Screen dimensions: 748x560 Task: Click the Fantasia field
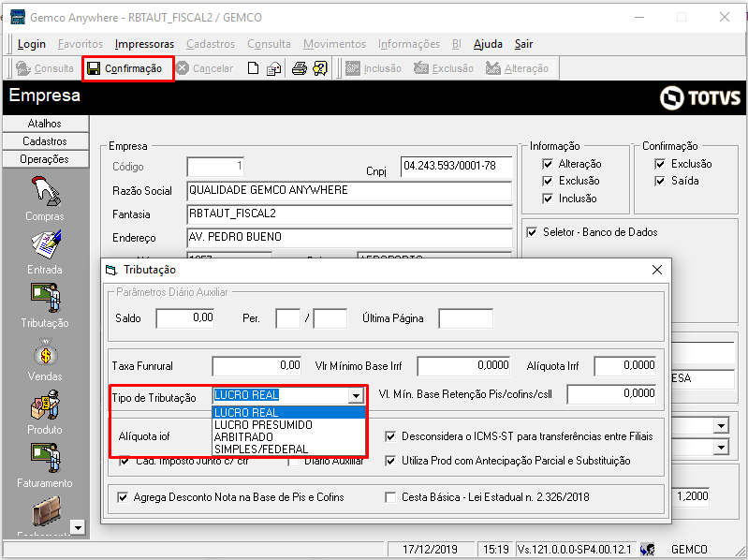pos(350,214)
